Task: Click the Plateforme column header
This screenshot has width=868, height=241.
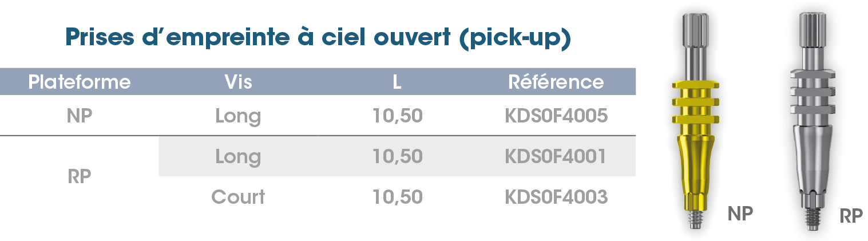Action: point(80,82)
